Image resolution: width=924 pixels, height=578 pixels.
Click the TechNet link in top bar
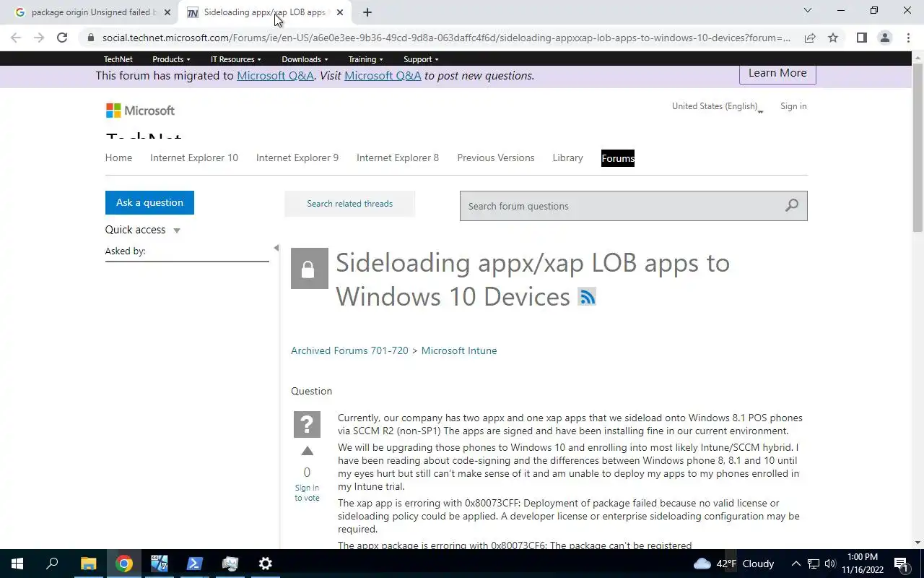[118, 59]
